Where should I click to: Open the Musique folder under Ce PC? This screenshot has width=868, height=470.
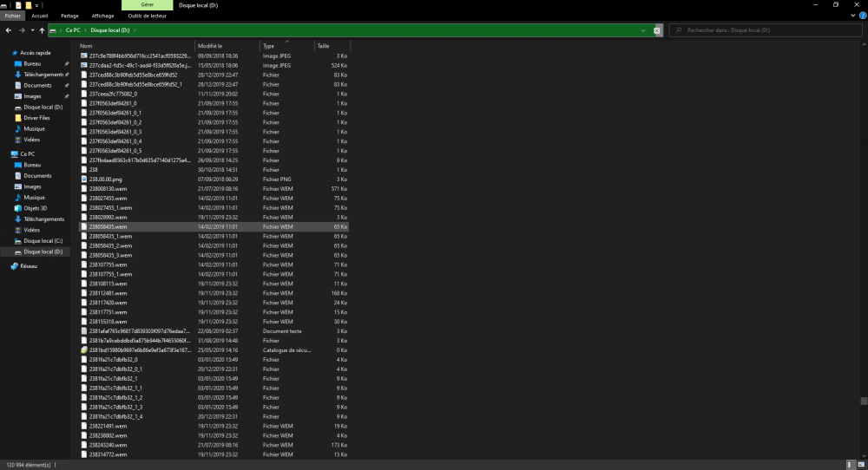34,197
